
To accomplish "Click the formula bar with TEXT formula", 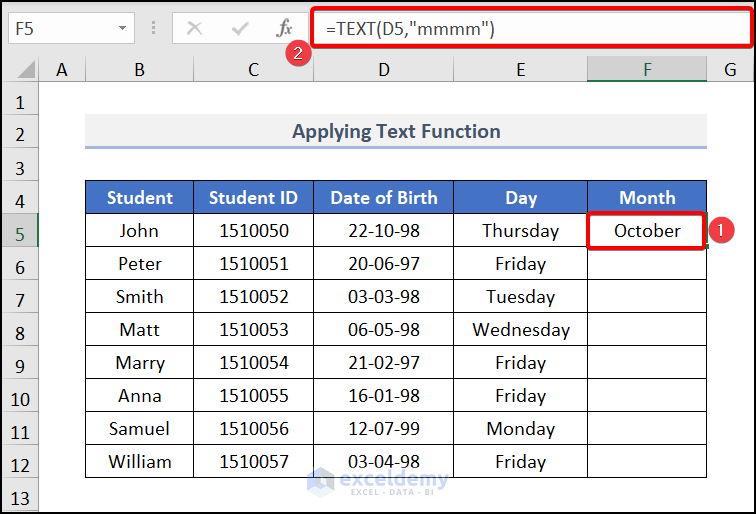I will (530, 29).
